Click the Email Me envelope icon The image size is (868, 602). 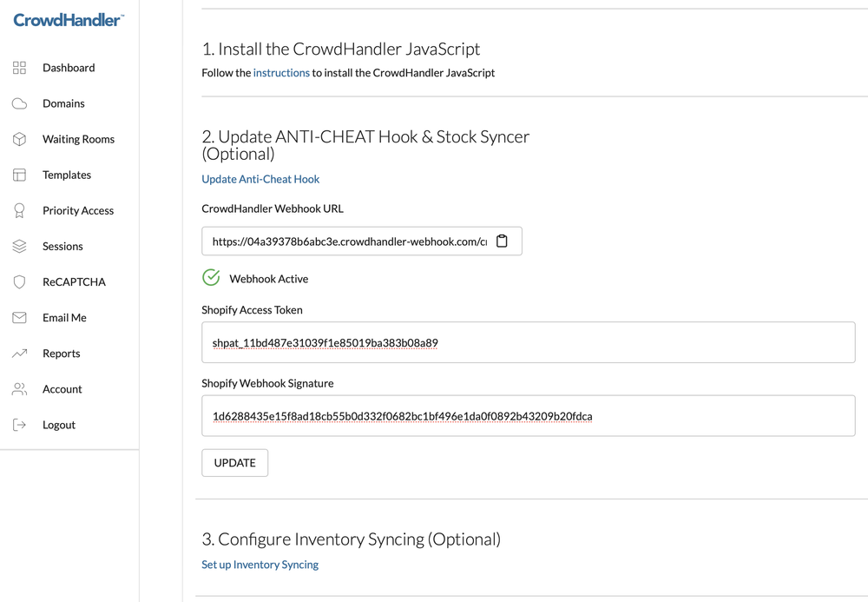click(x=19, y=318)
